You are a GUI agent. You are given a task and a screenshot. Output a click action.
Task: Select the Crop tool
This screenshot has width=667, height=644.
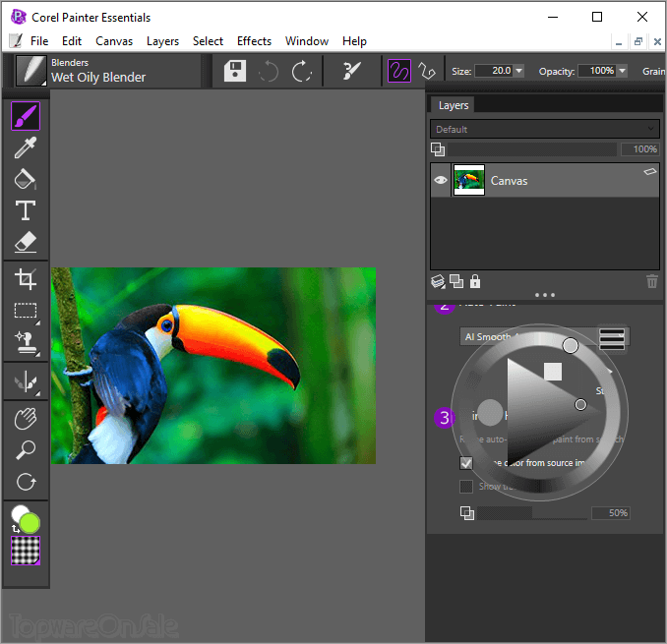26,279
